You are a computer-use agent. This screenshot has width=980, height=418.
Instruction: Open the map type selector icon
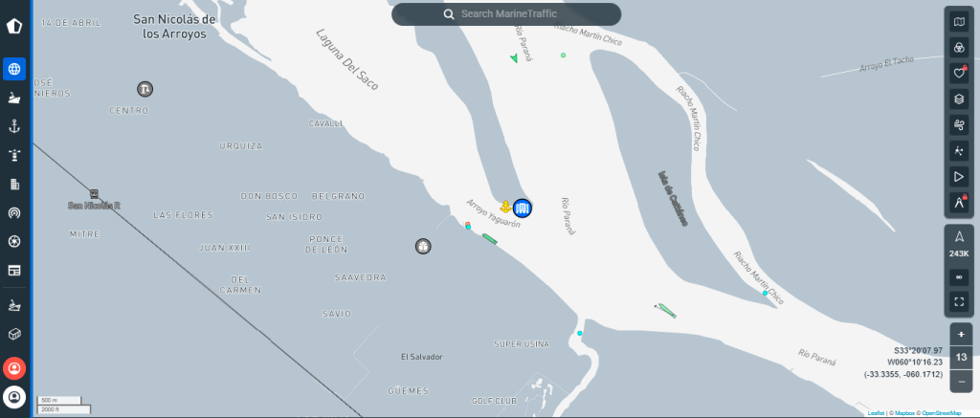click(959, 23)
